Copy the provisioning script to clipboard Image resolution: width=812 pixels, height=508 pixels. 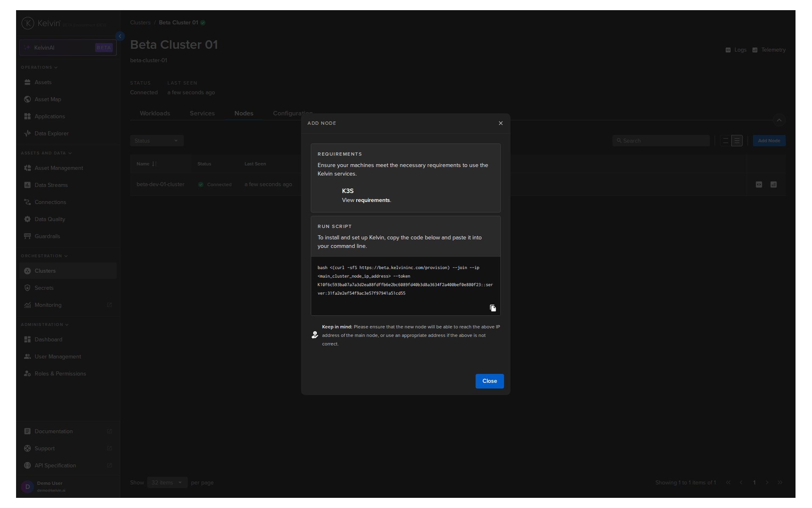[x=493, y=308]
